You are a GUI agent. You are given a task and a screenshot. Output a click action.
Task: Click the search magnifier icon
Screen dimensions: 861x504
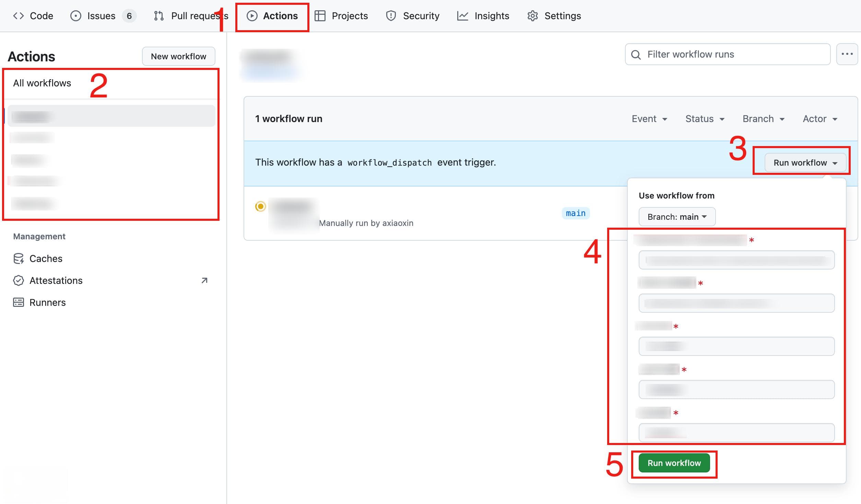636,55
